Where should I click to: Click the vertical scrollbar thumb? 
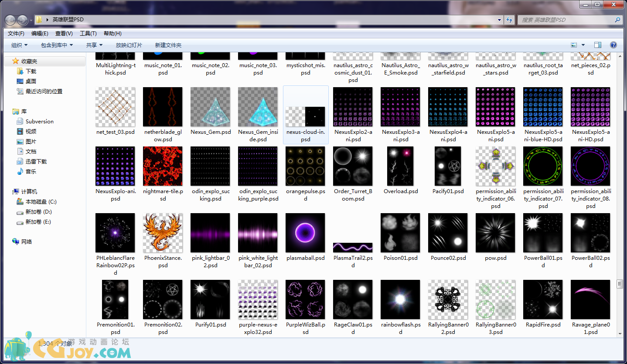(620, 284)
